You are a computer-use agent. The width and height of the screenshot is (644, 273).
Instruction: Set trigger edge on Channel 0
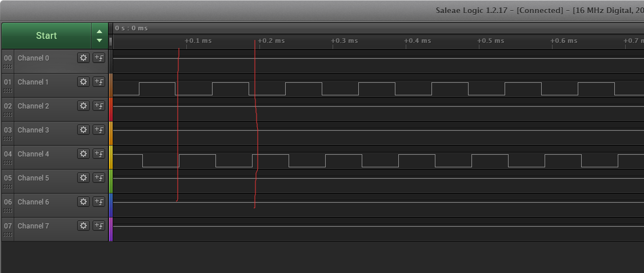[x=99, y=58]
